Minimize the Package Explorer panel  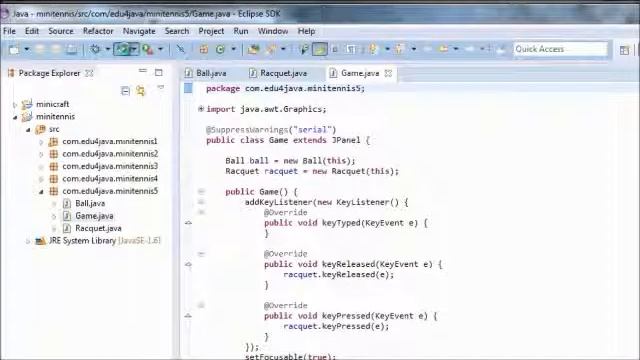point(142,71)
